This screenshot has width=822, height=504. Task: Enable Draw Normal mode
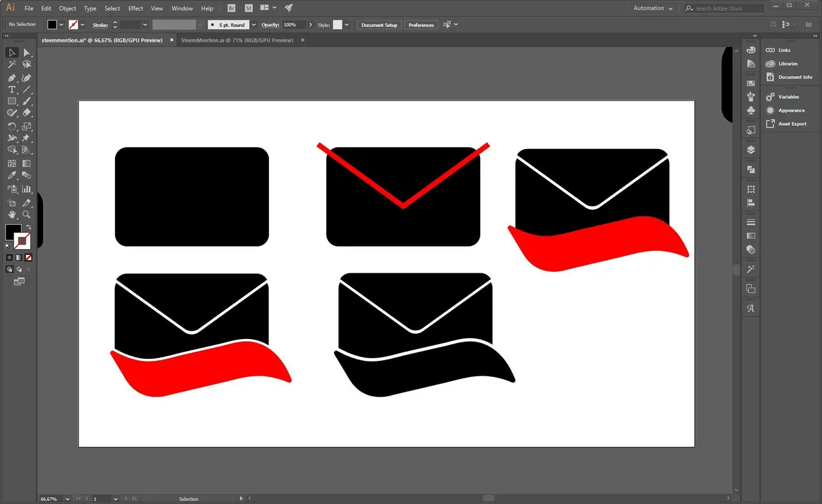[x=9, y=270]
